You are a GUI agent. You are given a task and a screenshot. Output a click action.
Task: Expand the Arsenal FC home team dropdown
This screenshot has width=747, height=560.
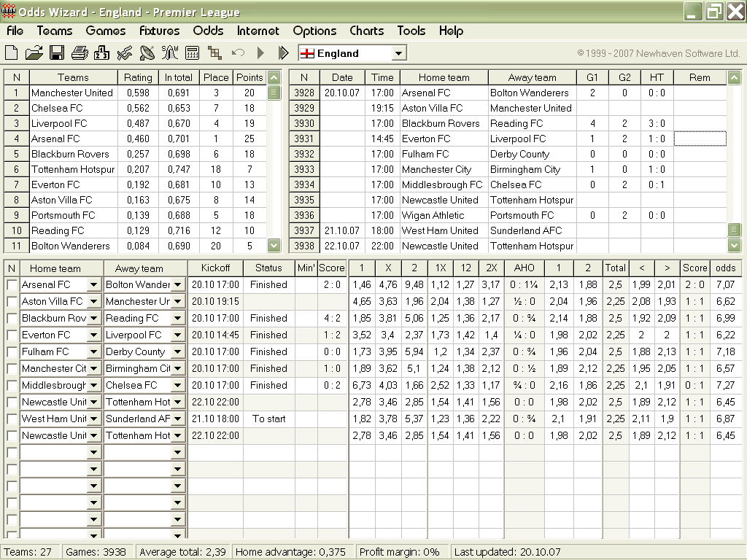(x=94, y=285)
